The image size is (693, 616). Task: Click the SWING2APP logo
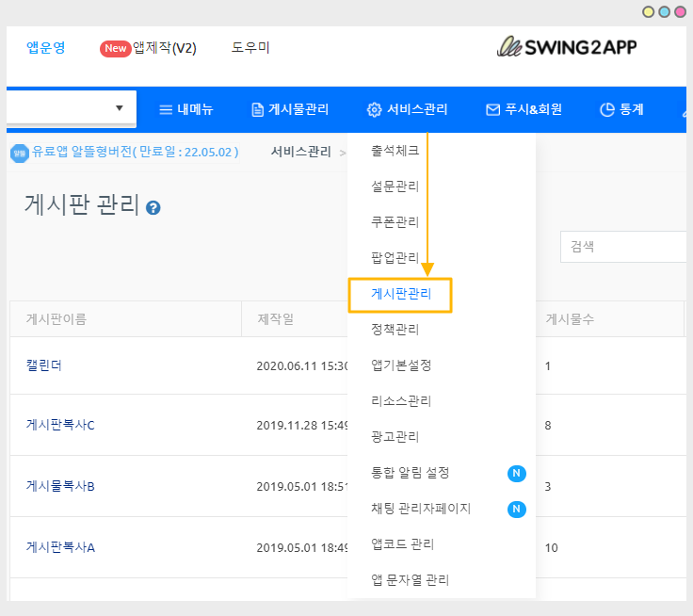coord(567,47)
